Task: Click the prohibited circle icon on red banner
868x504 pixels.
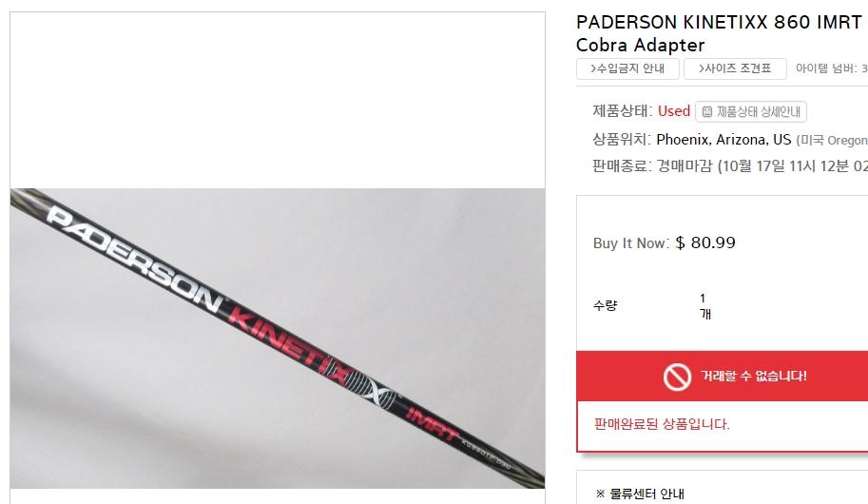Action: [677, 377]
